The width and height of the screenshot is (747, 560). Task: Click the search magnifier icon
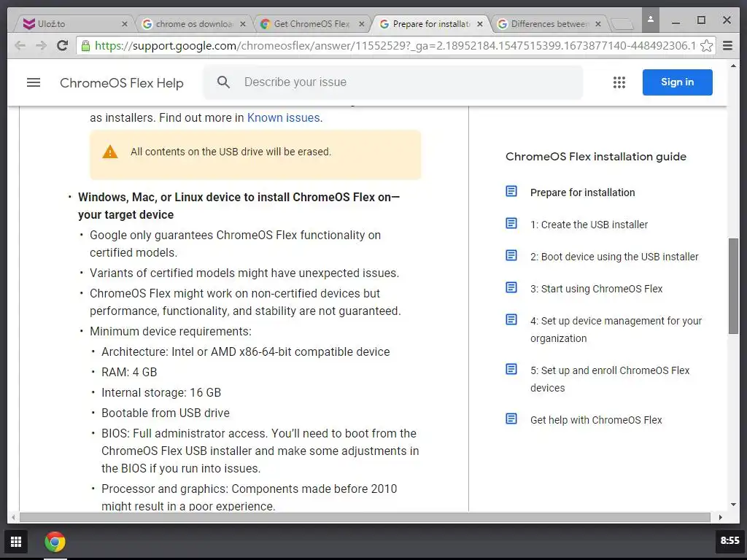[x=223, y=82]
